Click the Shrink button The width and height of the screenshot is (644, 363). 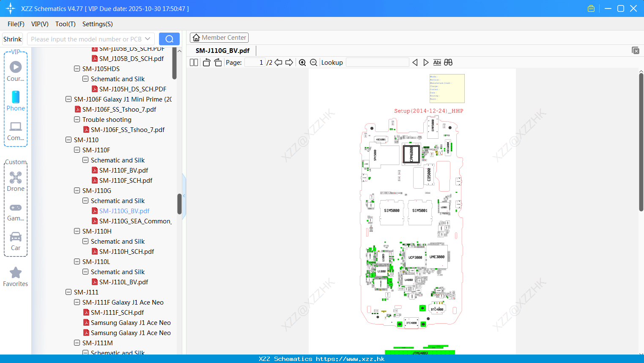click(x=13, y=39)
